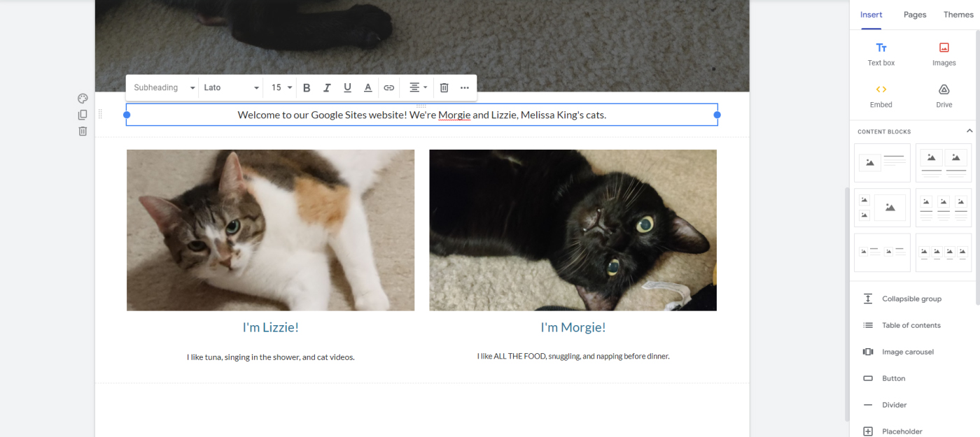The image size is (980, 437).
Task: Collapse the Content Blocks section
Action: pos(969,131)
